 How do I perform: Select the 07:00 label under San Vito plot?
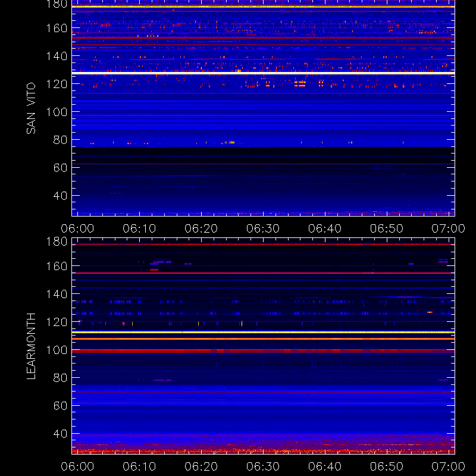449,228
